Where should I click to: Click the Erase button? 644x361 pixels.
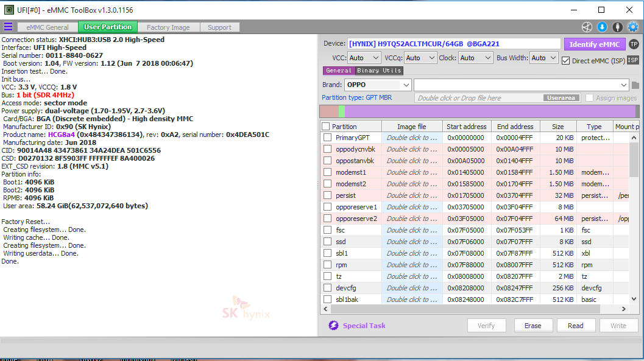pos(533,325)
